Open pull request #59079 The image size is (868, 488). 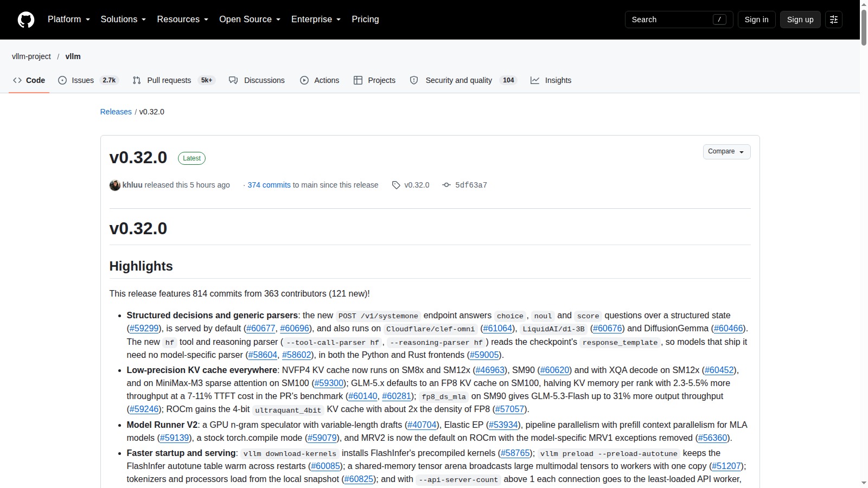pyautogui.click(x=322, y=438)
